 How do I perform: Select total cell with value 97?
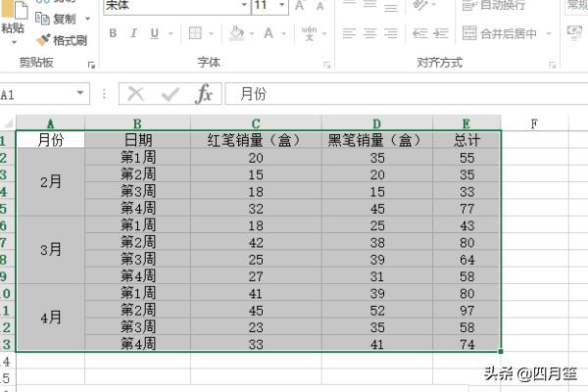[x=466, y=311]
